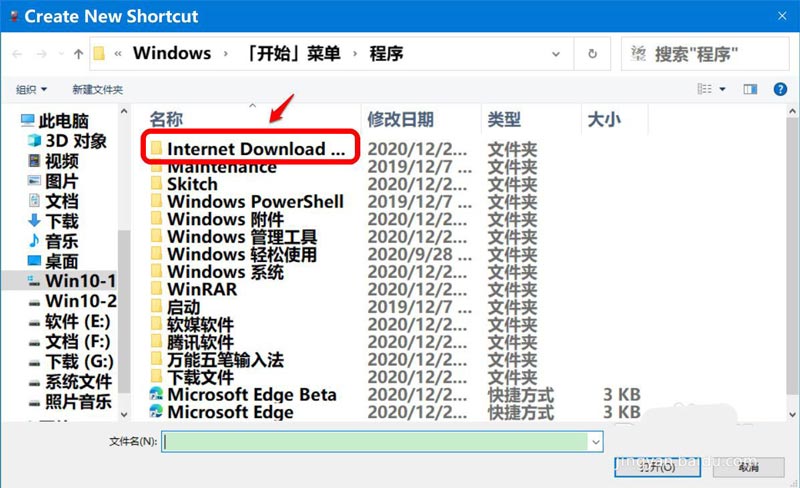Select 下载 (G:) drive
The width and height of the screenshot is (800, 488).
(71, 361)
